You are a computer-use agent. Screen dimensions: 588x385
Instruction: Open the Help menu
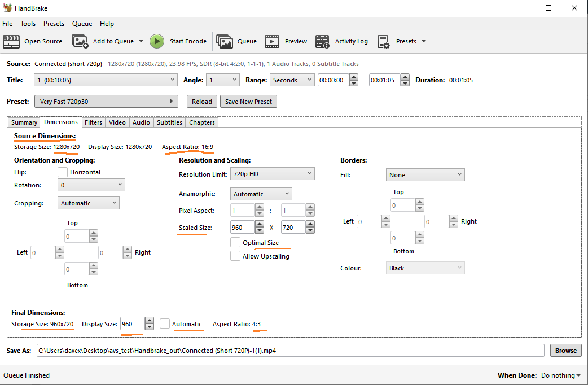[x=107, y=24]
